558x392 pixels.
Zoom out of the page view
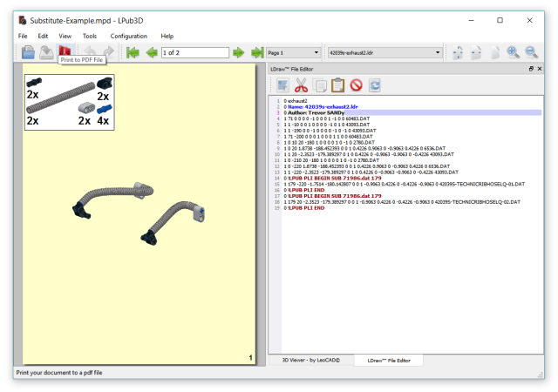[531, 52]
